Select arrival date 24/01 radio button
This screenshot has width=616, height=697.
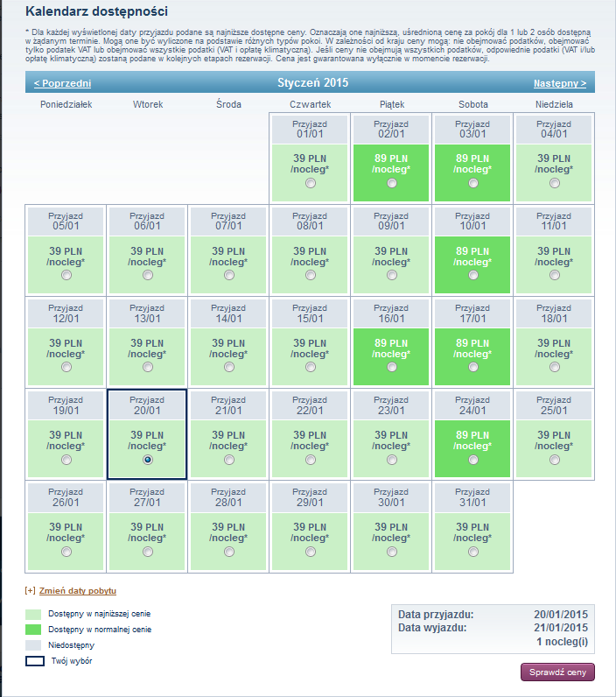coord(473,460)
